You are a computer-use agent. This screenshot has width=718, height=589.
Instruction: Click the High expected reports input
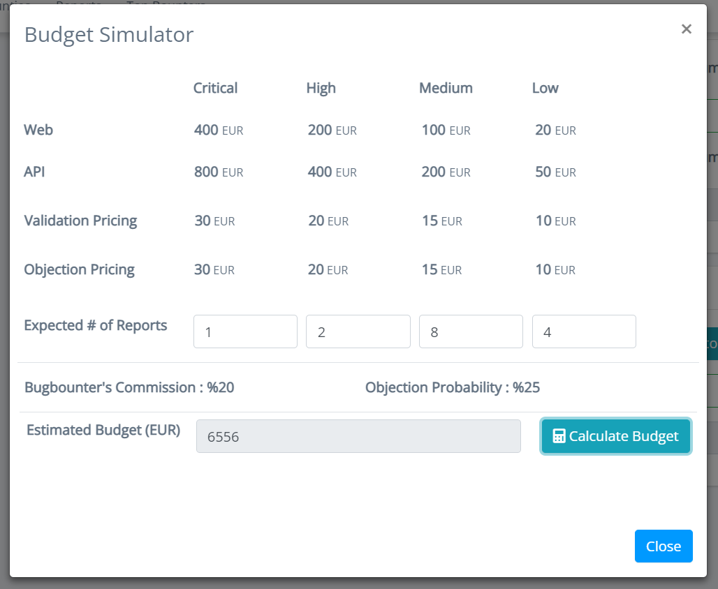point(358,332)
